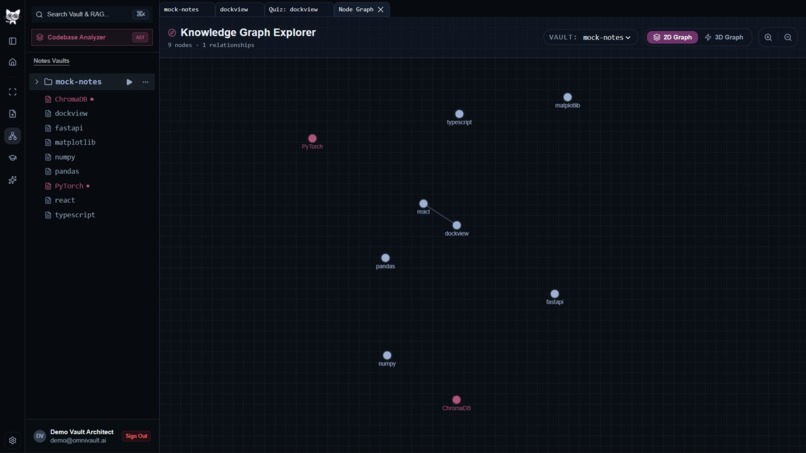
Task: Select the dockview graph node
Action: (x=456, y=225)
